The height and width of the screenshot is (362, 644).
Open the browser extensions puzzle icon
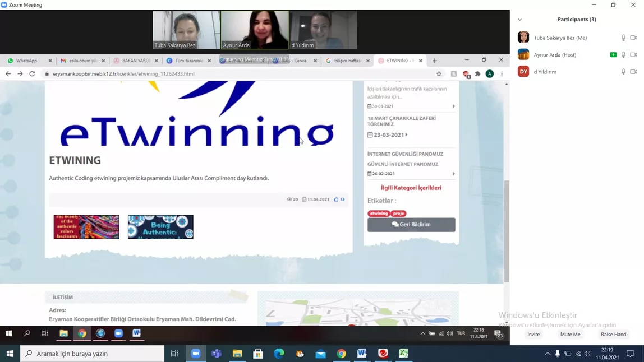[477, 74]
